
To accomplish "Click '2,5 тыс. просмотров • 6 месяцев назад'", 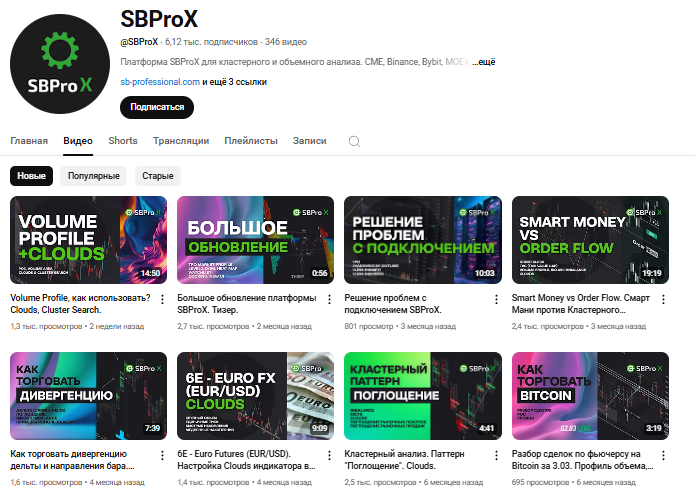I will (414, 482).
